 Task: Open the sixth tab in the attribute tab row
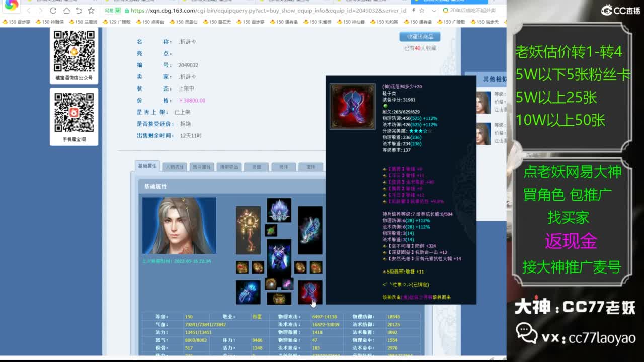pos(283,167)
